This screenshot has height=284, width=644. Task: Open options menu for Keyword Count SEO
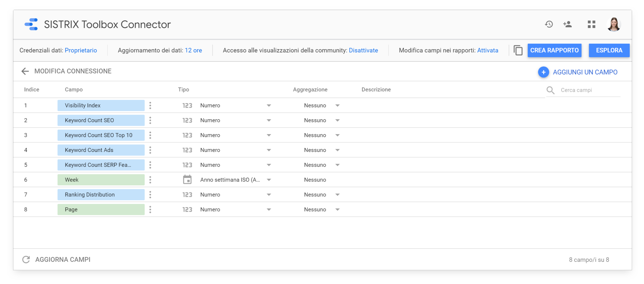pos(150,120)
